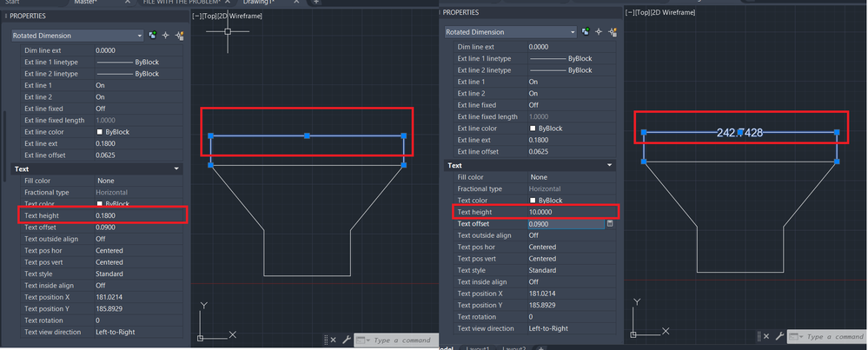The height and width of the screenshot is (350, 868).
Task: Click Text view direction Left-to-Right in right panel
Action: pos(548,328)
